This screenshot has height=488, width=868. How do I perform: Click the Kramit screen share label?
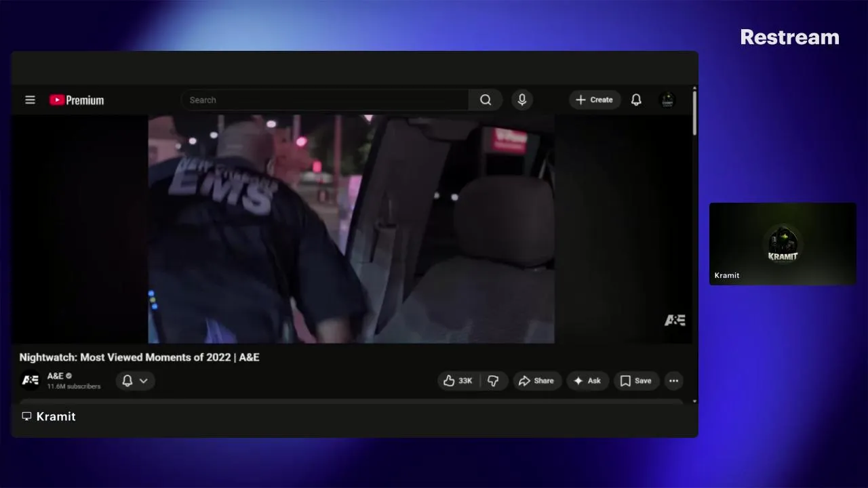tap(56, 416)
